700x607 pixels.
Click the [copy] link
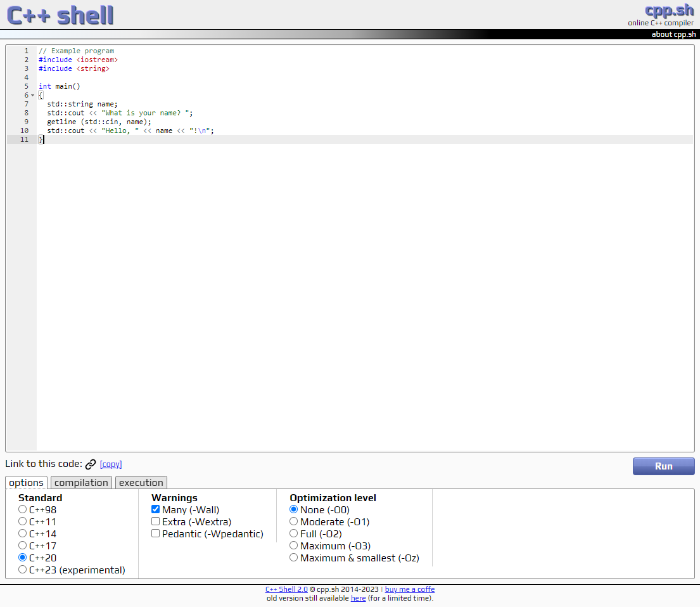coord(111,464)
